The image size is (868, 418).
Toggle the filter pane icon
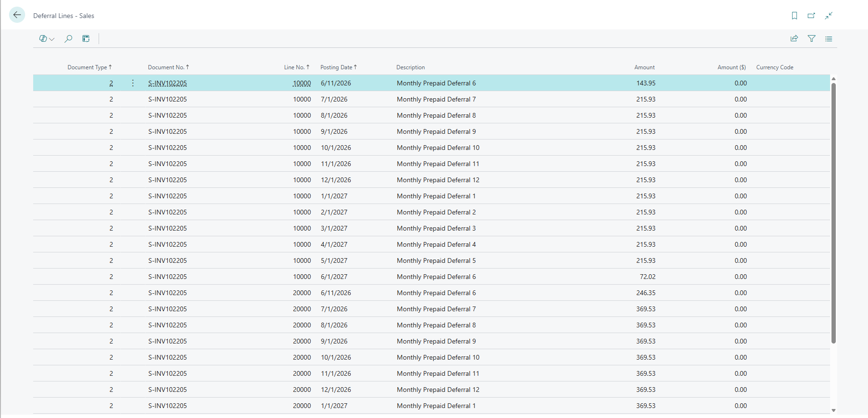point(812,39)
